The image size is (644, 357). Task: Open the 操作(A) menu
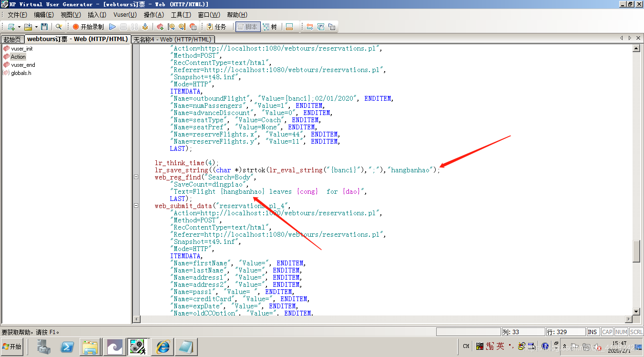point(153,15)
